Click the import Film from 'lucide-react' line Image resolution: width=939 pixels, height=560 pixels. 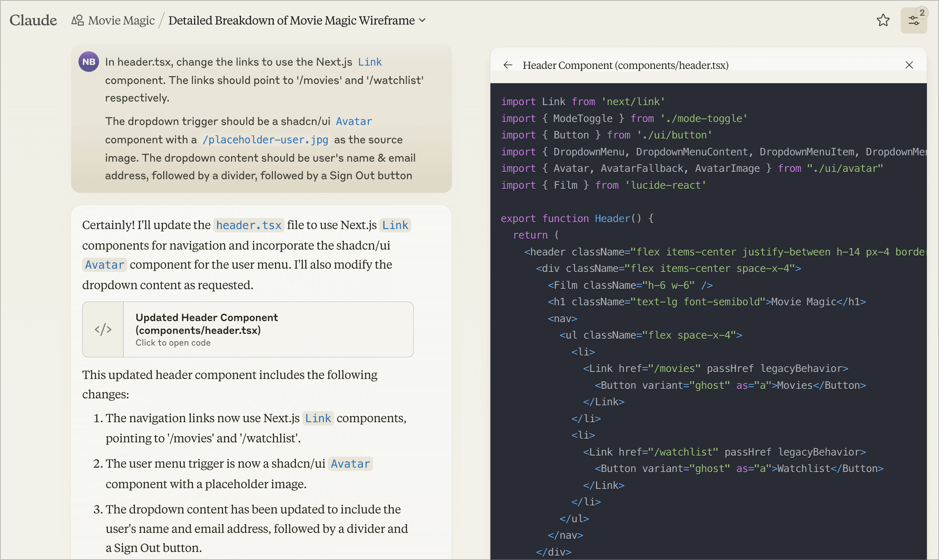pyautogui.click(x=603, y=185)
